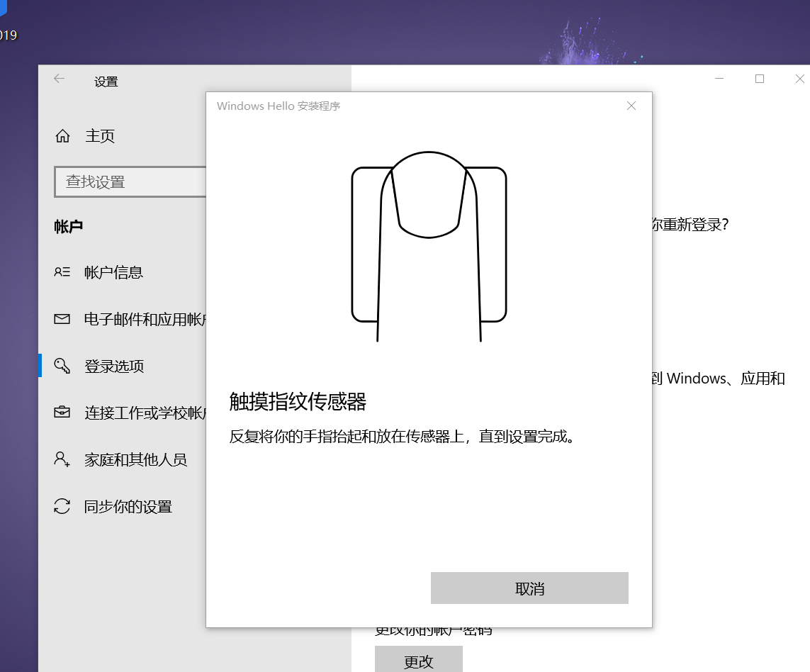
Task: Close the Windows Hello setup dialog
Action: point(631,106)
